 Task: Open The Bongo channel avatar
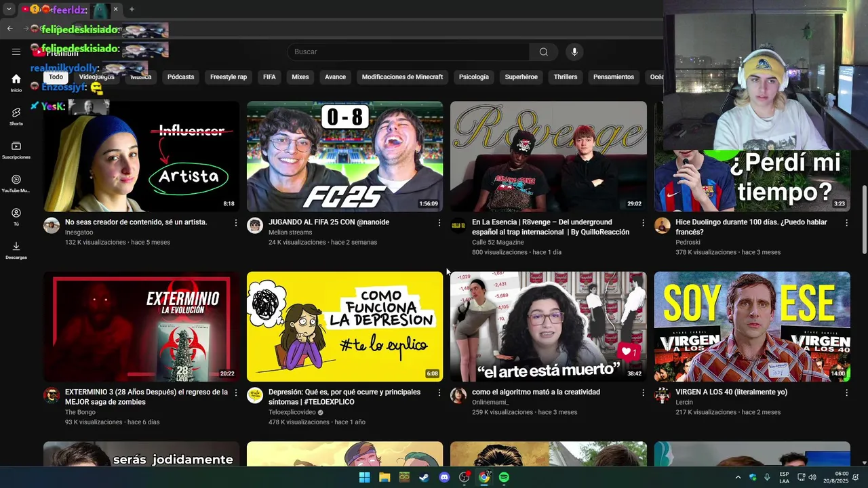[52, 396]
